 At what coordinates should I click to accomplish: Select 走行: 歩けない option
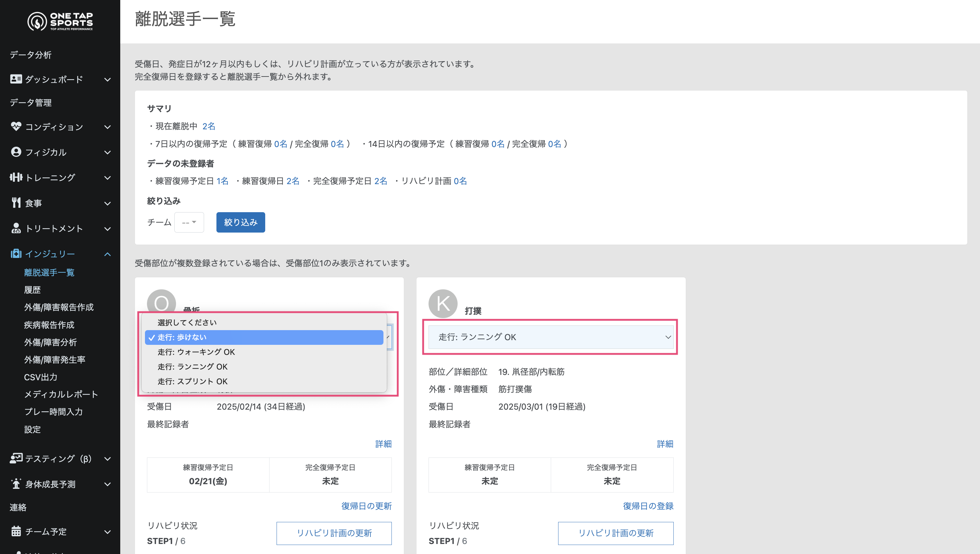(x=264, y=337)
